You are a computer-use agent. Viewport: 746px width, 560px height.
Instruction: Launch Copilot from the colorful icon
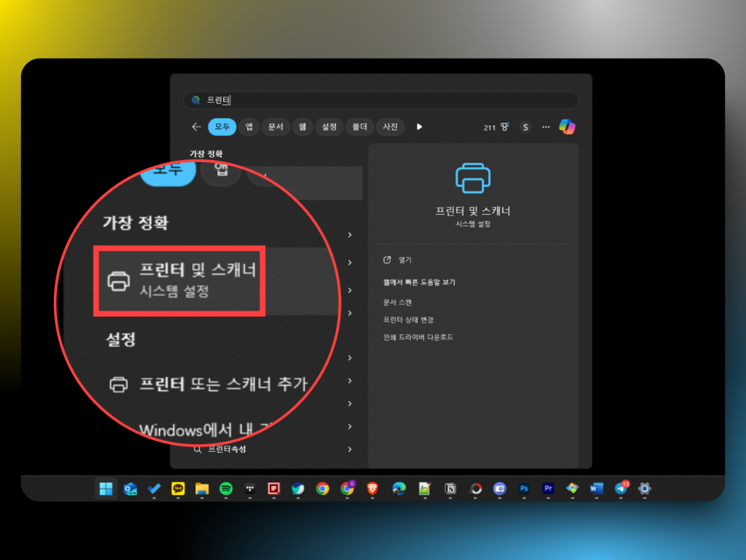[567, 127]
